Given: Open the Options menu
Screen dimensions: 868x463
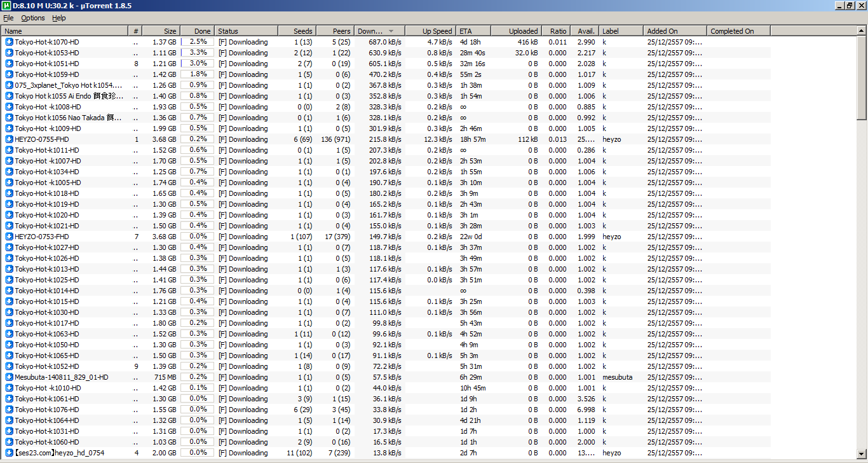Looking at the screenshot, I should (33, 18).
